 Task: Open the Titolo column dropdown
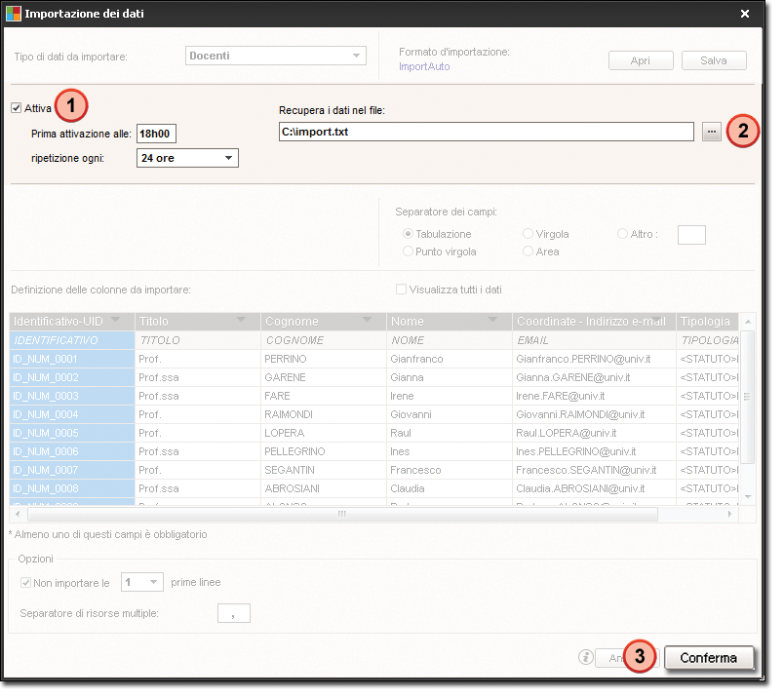pyautogui.click(x=241, y=320)
